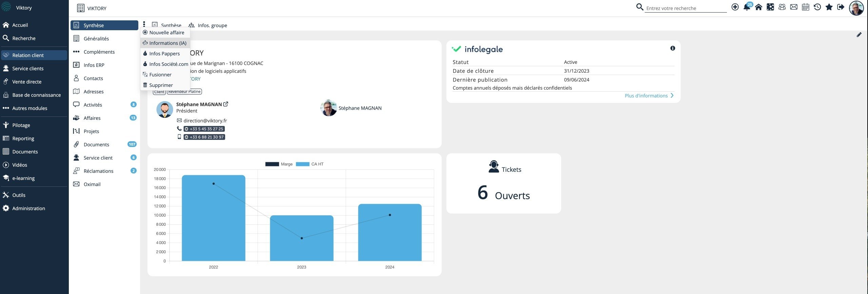
Task: Click the logout arrow icon
Action: (x=841, y=7)
